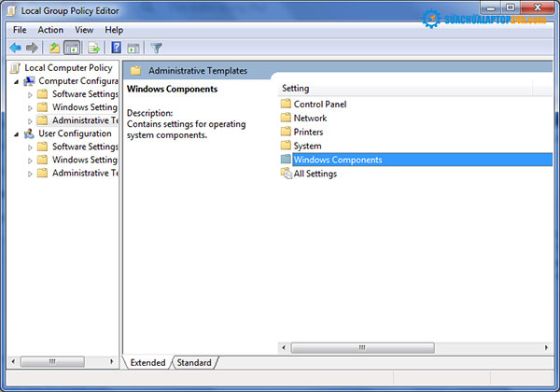560x392 pixels.
Task: Click the Computer Configuration icon
Action: [29, 81]
